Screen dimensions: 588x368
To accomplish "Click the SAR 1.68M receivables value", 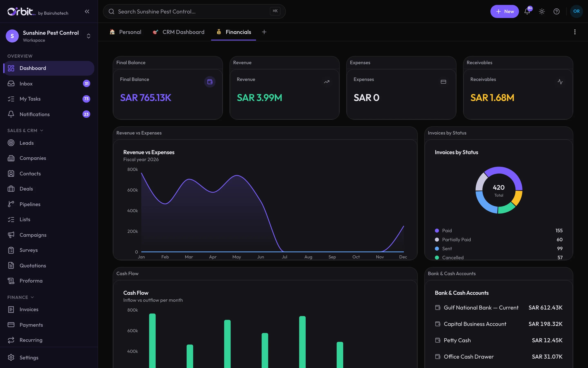I will pos(492,98).
